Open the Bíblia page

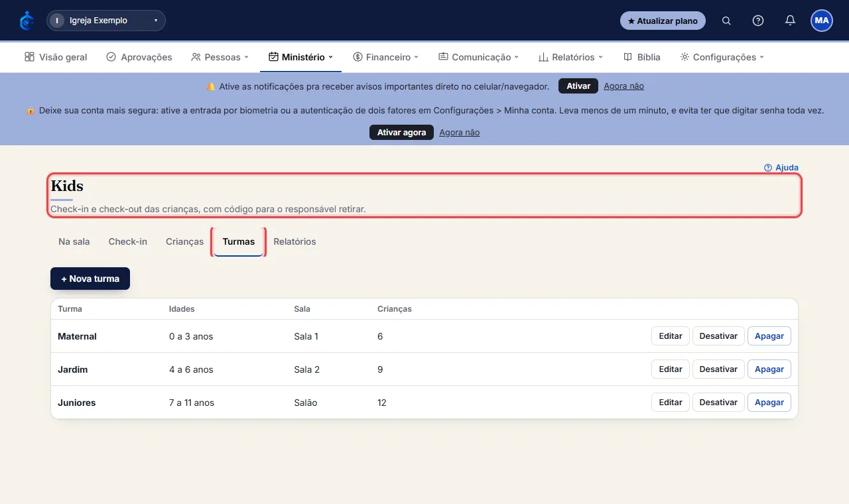click(642, 57)
